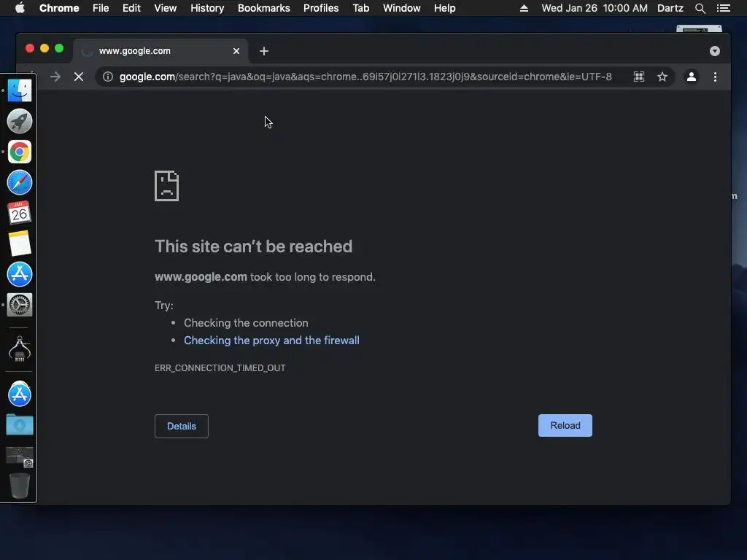Open a new tab with the plus button
747x560 pixels.
tap(264, 51)
